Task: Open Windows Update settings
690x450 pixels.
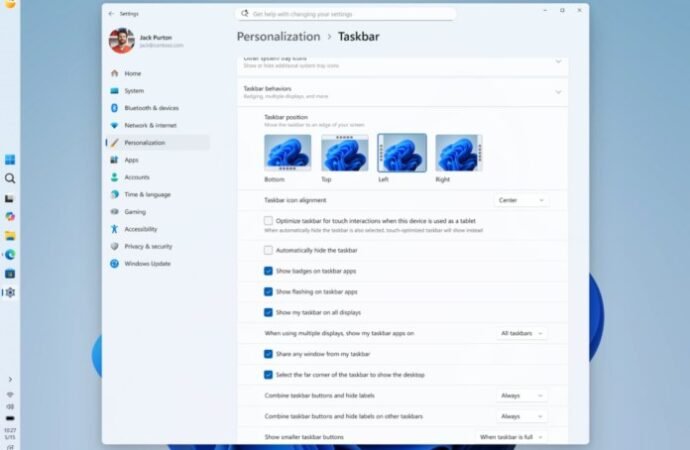Action: (x=158, y=263)
